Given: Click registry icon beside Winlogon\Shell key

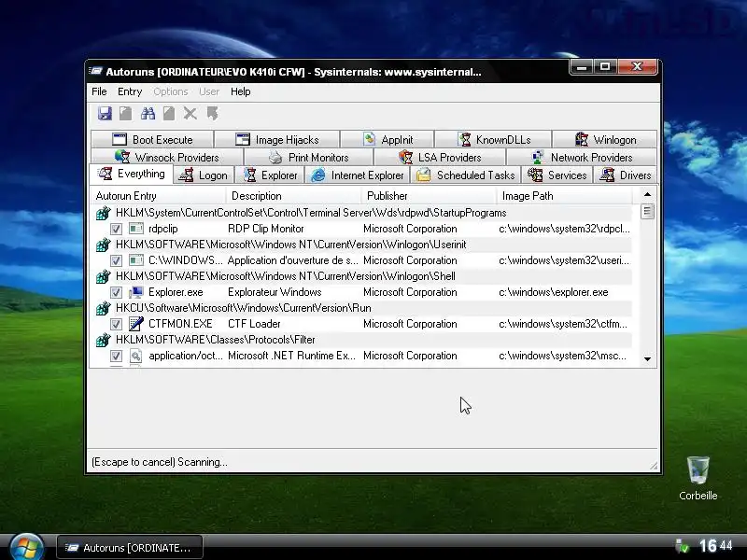Looking at the screenshot, I should pyautogui.click(x=104, y=276).
